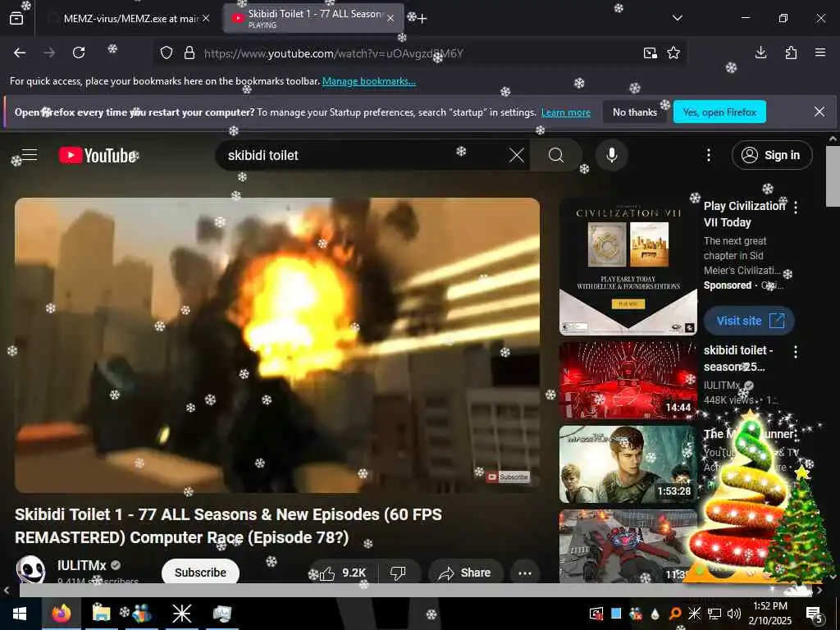This screenshot has height=630, width=840.
Task: Click Learn more in the startup notification
Action: [566, 112]
